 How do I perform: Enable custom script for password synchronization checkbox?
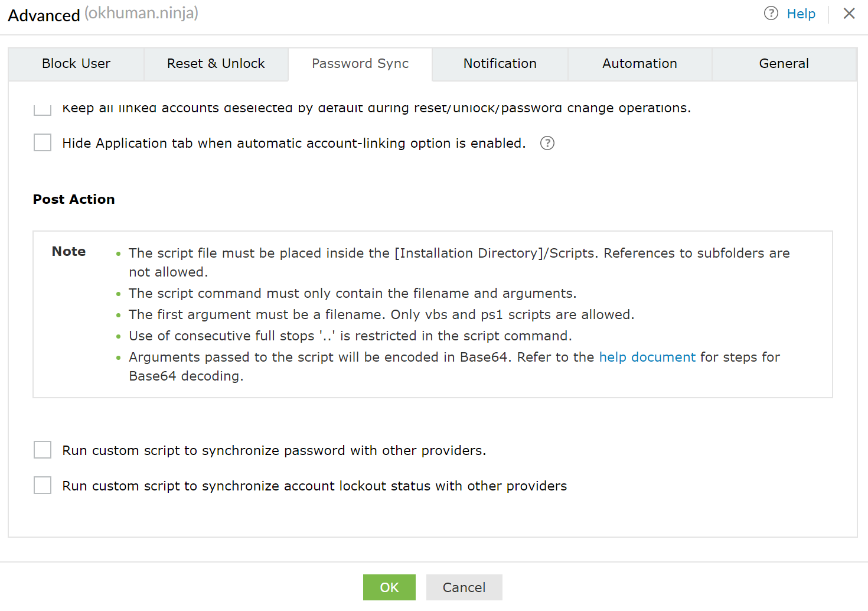[43, 450]
